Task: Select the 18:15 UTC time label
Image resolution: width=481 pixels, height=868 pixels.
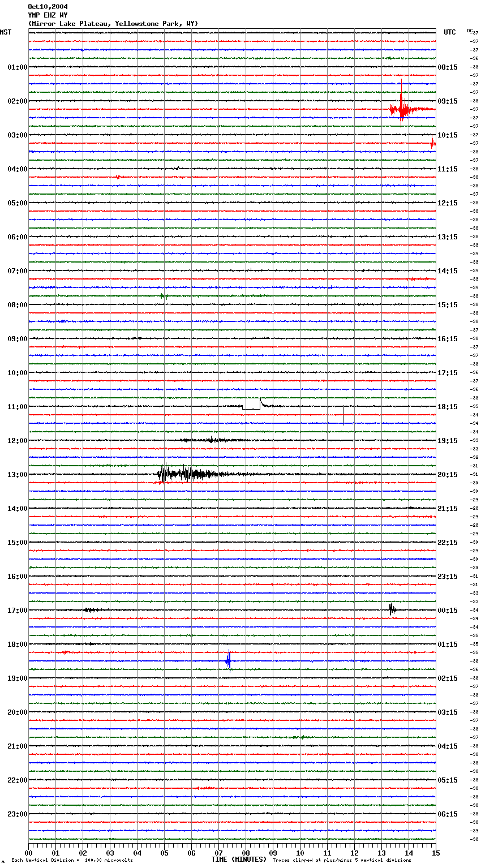Action: point(448,407)
